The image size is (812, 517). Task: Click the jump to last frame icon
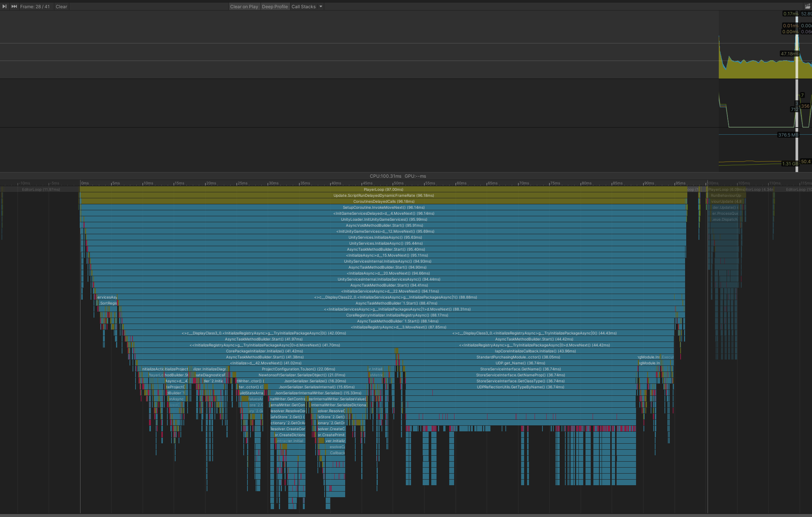(x=14, y=6)
